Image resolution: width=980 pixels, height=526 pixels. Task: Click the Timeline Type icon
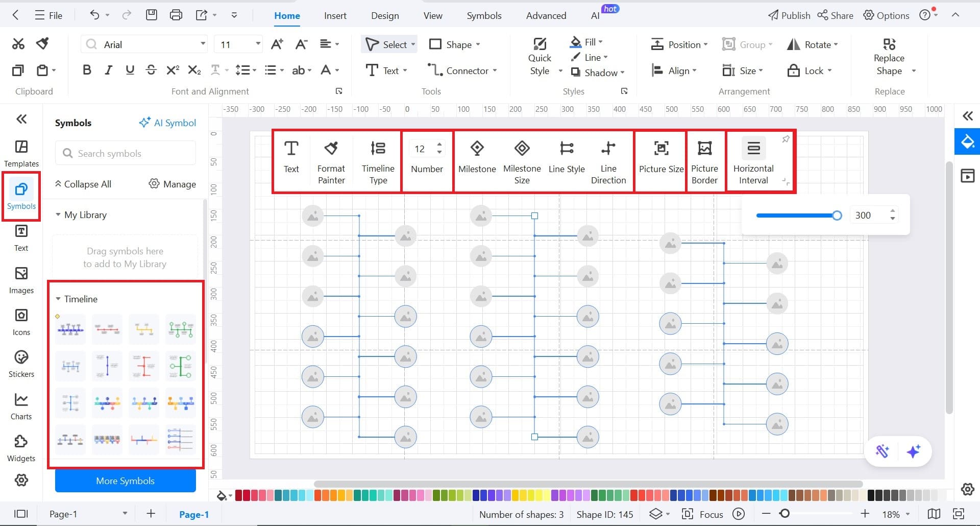378,148
